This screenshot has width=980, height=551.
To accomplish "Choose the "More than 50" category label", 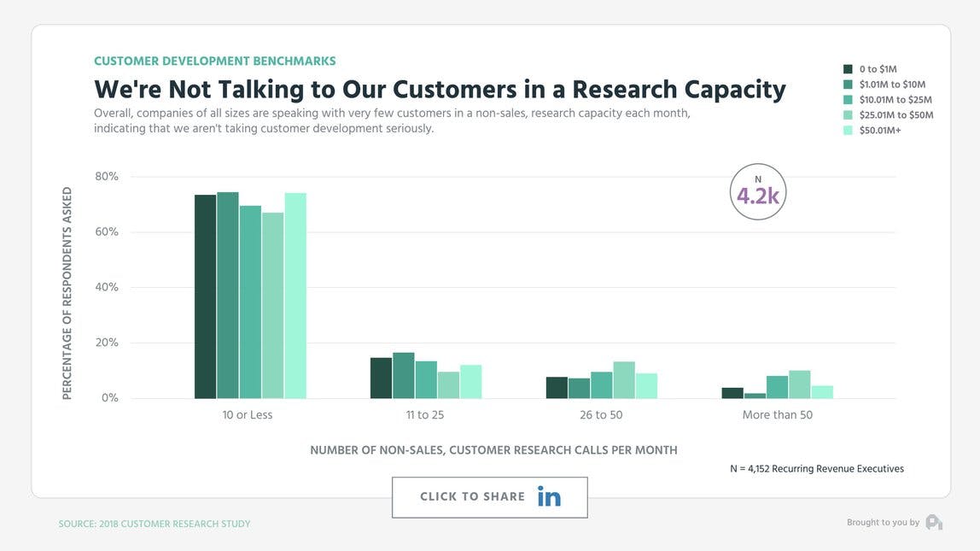I will [x=778, y=415].
